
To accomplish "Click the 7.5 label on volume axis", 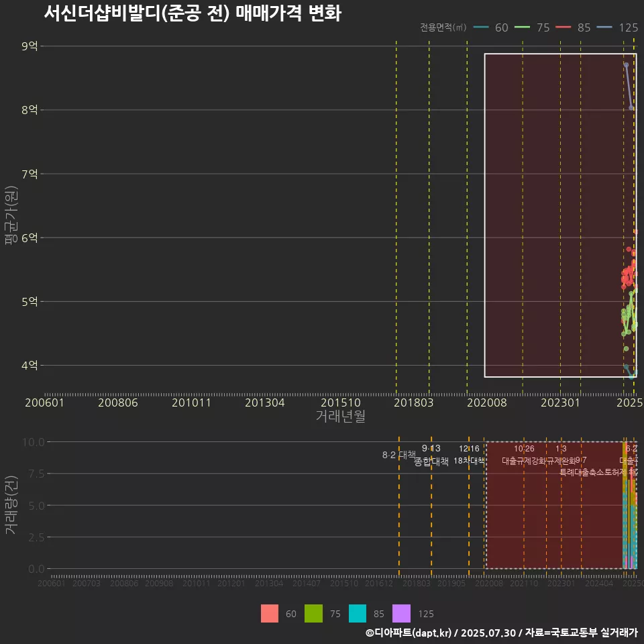I will (36, 474).
